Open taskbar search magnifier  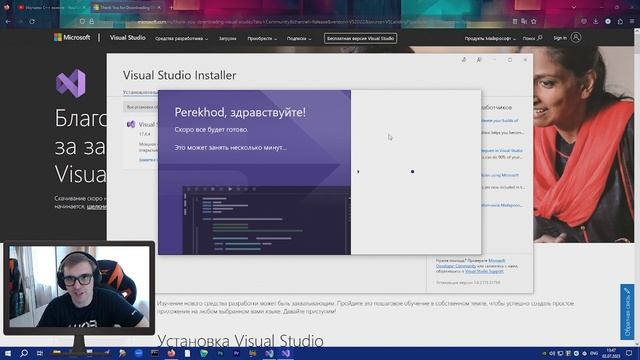[24, 353]
